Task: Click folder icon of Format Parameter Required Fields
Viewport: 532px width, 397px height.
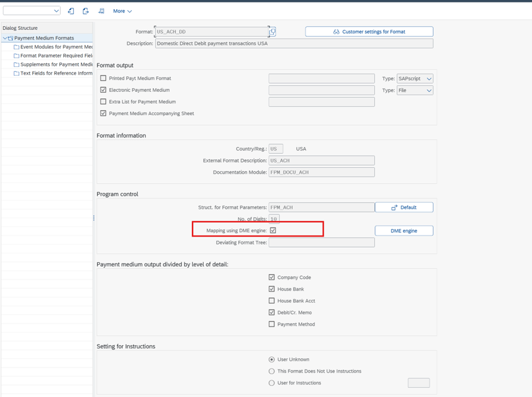Action: (16, 55)
